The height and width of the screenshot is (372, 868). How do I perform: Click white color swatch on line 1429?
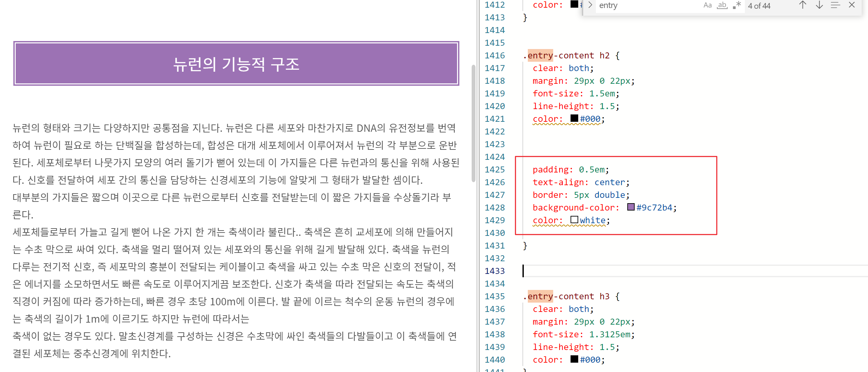click(x=574, y=220)
